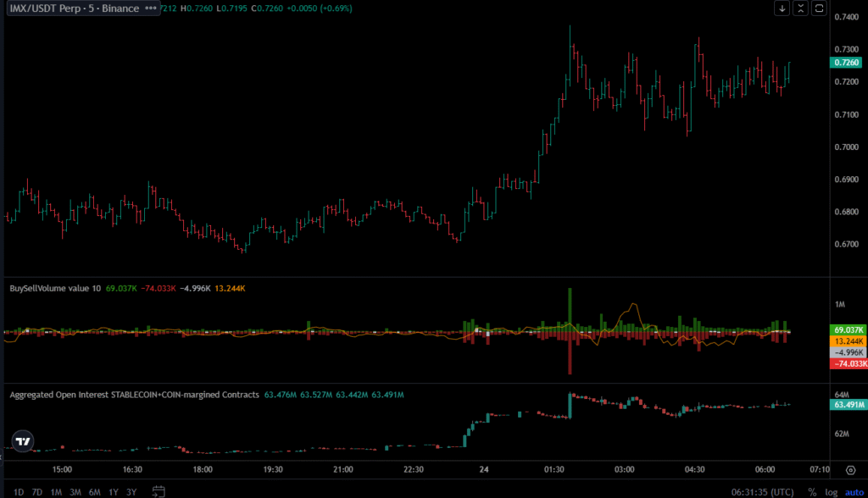The width and height of the screenshot is (868, 498).
Task: Select the 3Y time range
Action: [131, 491]
